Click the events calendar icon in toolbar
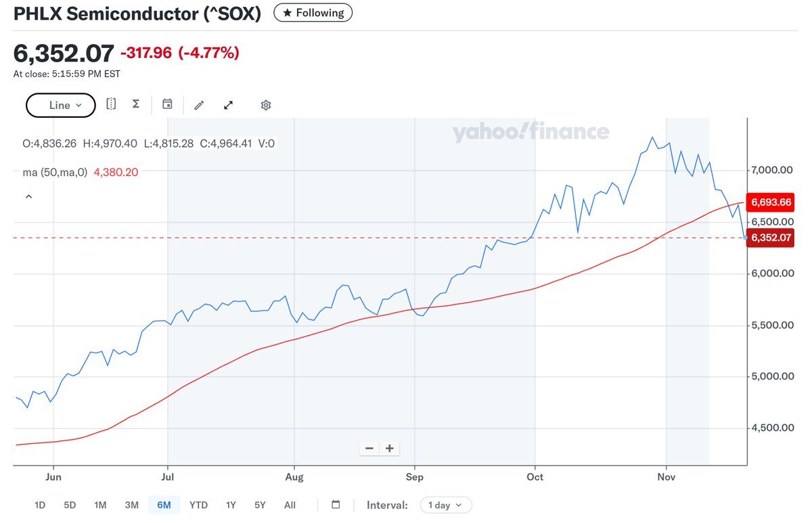 (x=167, y=104)
